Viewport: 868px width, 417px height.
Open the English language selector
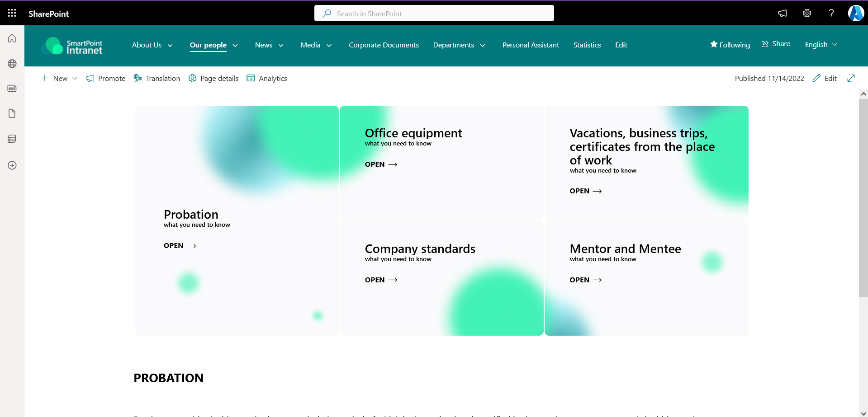(821, 44)
